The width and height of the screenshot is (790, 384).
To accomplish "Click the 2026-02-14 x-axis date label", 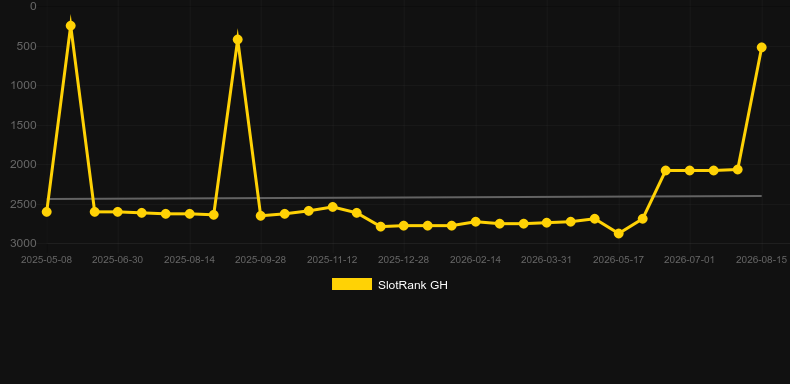I will [x=475, y=260].
